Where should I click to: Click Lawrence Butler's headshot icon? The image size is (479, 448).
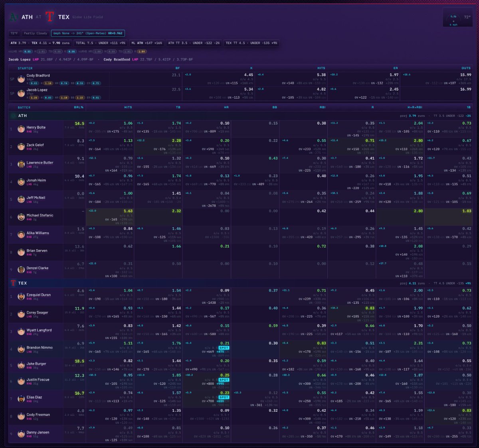click(21, 164)
